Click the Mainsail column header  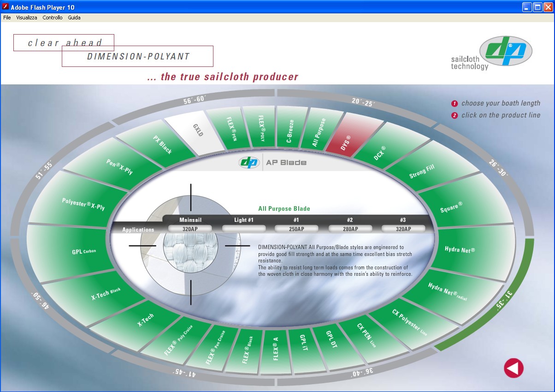tap(190, 220)
